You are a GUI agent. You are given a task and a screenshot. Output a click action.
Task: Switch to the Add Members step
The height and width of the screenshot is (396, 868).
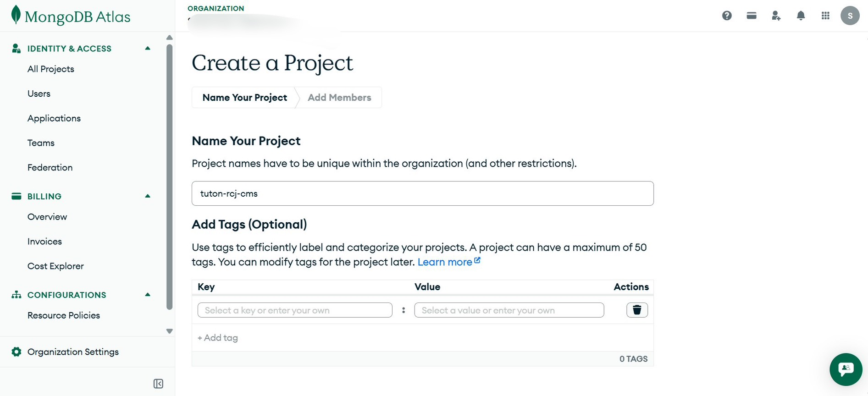[x=339, y=98]
